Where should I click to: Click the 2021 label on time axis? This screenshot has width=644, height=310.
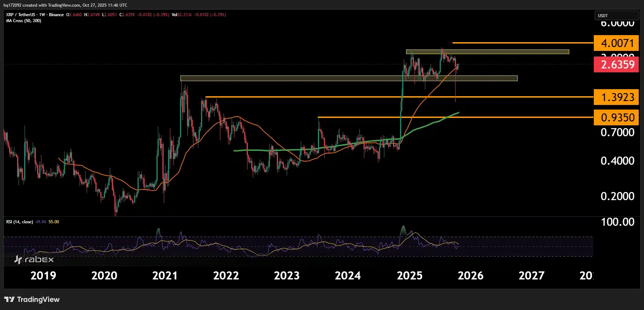(165, 276)
